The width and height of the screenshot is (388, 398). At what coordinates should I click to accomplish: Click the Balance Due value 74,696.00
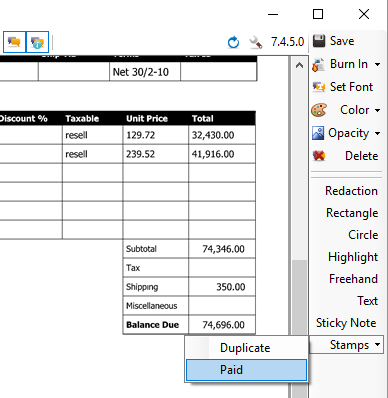(x=223, y=325)
